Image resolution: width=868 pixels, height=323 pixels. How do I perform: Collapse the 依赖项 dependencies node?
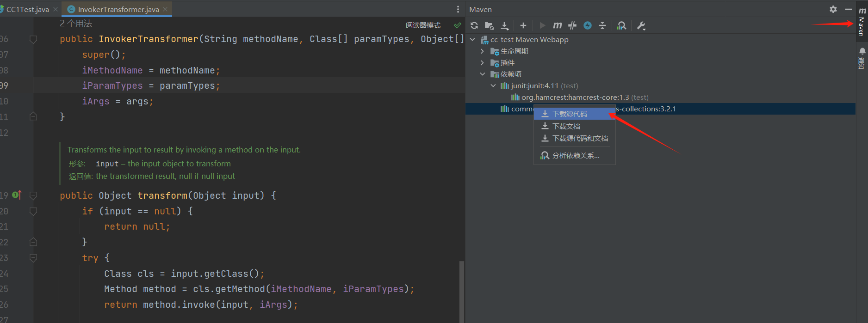pos(482,74)
